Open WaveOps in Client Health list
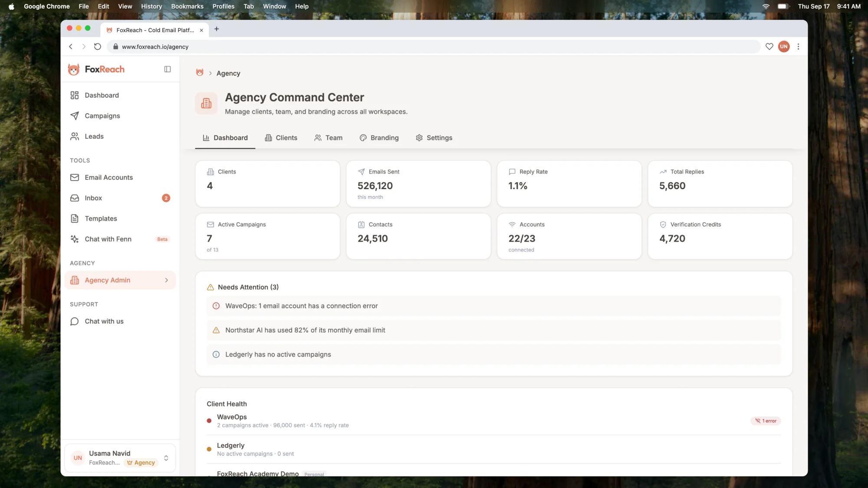 click(x=493, y=421)
